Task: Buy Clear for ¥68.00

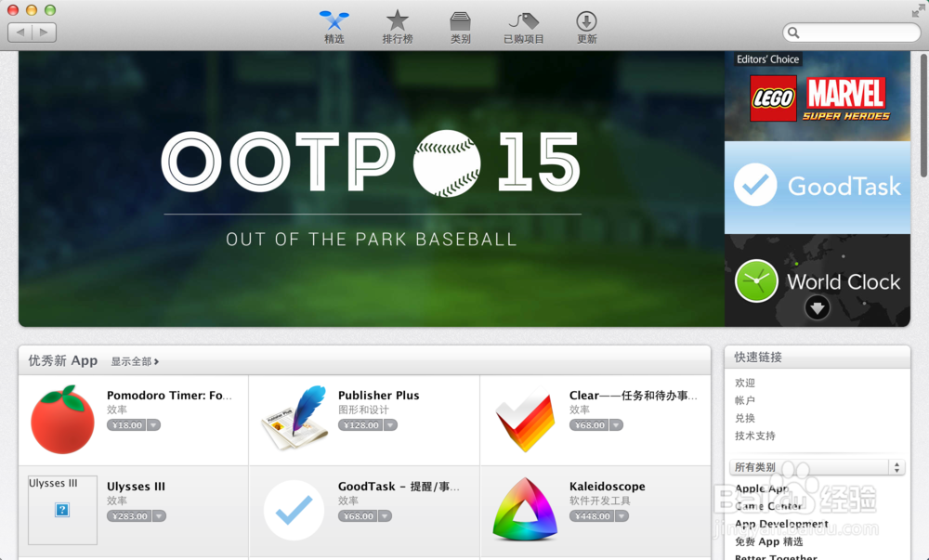Action: (x=589, y=425)
